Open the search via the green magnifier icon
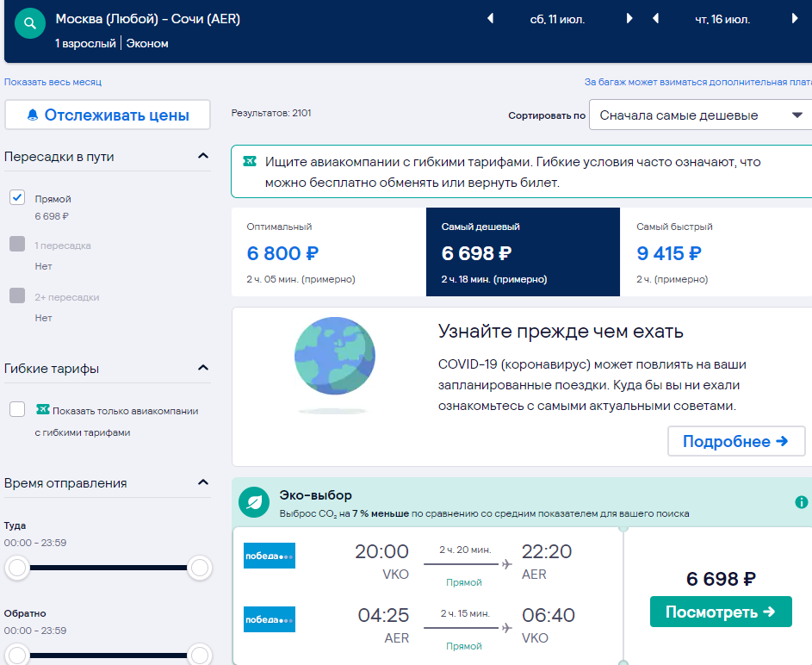The height and width of the screenshot is (665, 812). [x=30, y=23]
